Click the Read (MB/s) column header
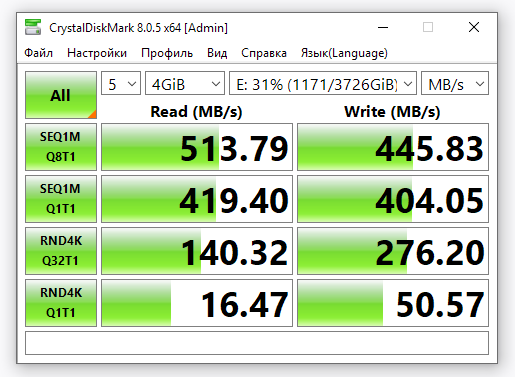This screenshot has height=377, width=515. pyautogui.click(x=196, y=112)
